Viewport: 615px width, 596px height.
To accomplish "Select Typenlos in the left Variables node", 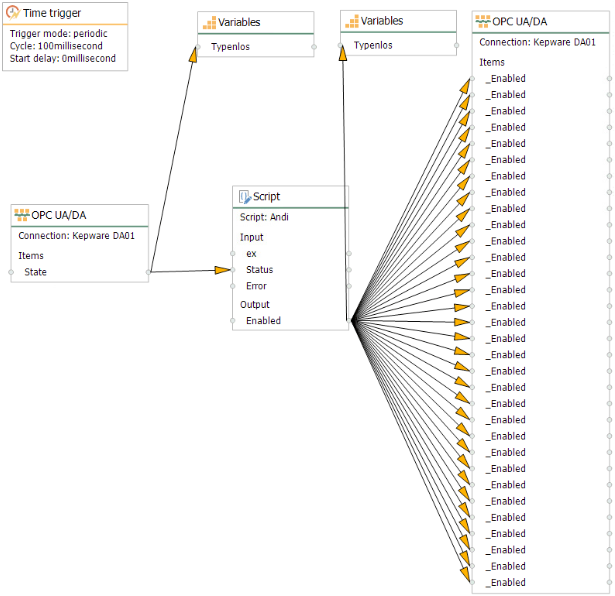I will [231, 46].
